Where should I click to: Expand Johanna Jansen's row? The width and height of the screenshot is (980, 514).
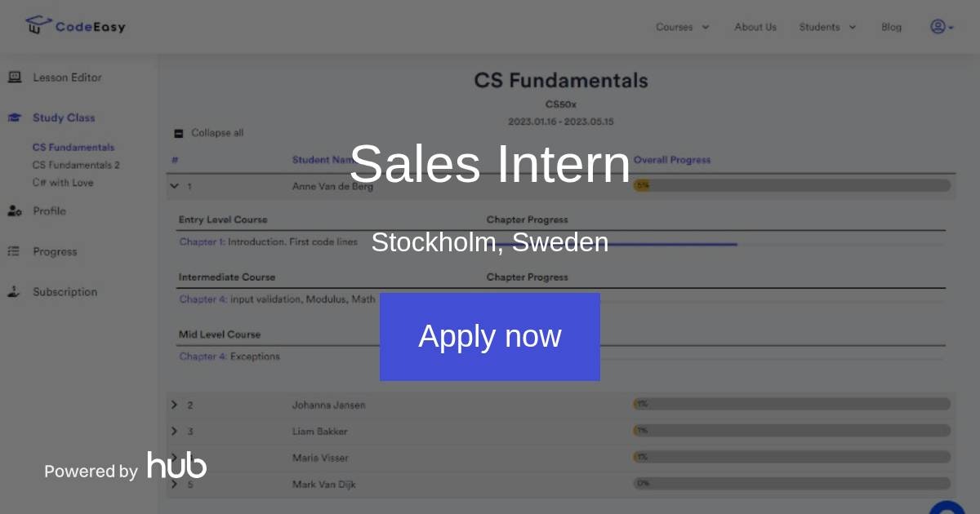point(174,405)
